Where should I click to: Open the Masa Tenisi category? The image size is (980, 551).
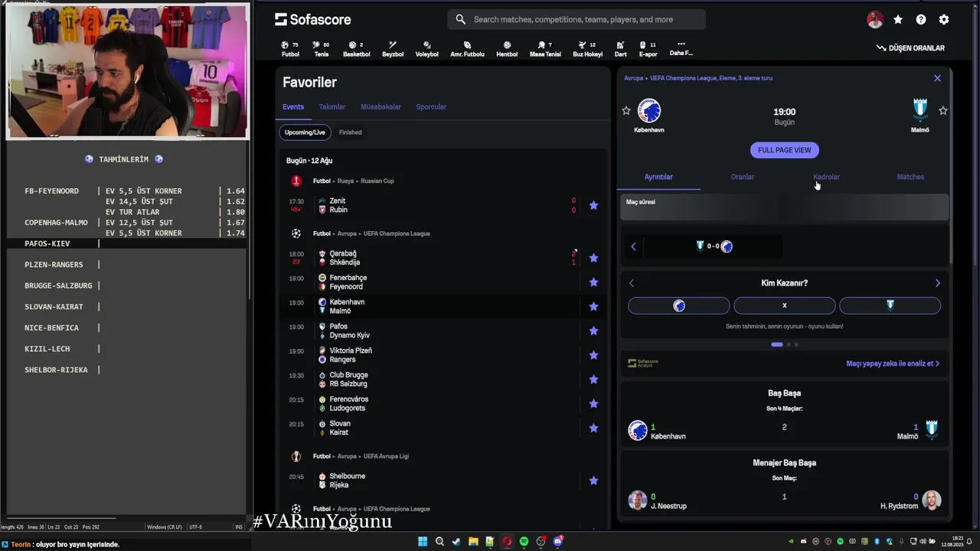(x=545, y=49)
